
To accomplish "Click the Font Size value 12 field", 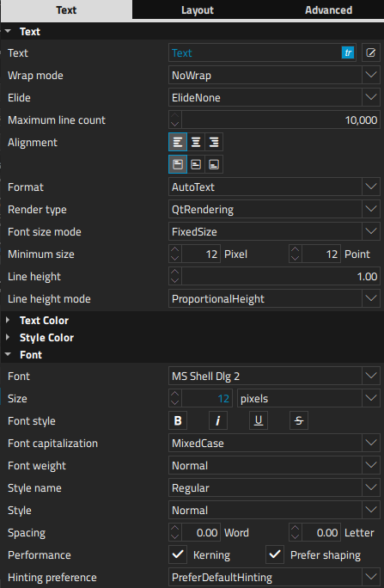I will pyautogui.click(x=207, y=399).
